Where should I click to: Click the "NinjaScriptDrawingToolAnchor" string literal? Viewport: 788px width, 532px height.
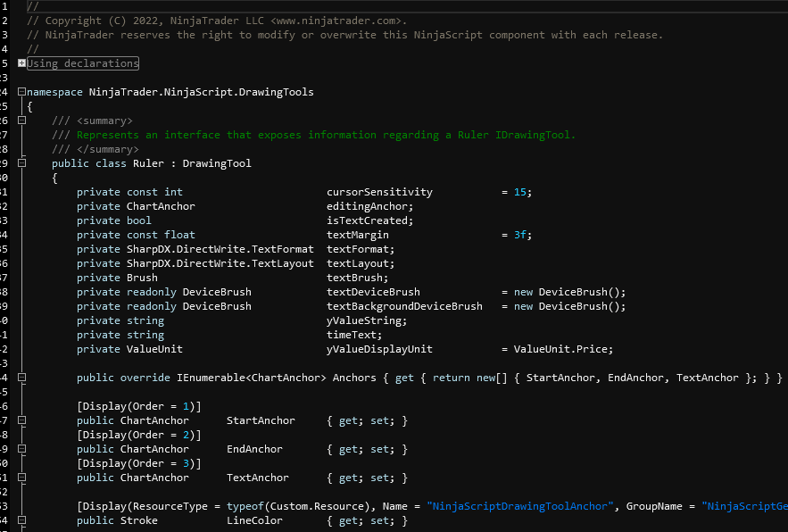(519, 506)
